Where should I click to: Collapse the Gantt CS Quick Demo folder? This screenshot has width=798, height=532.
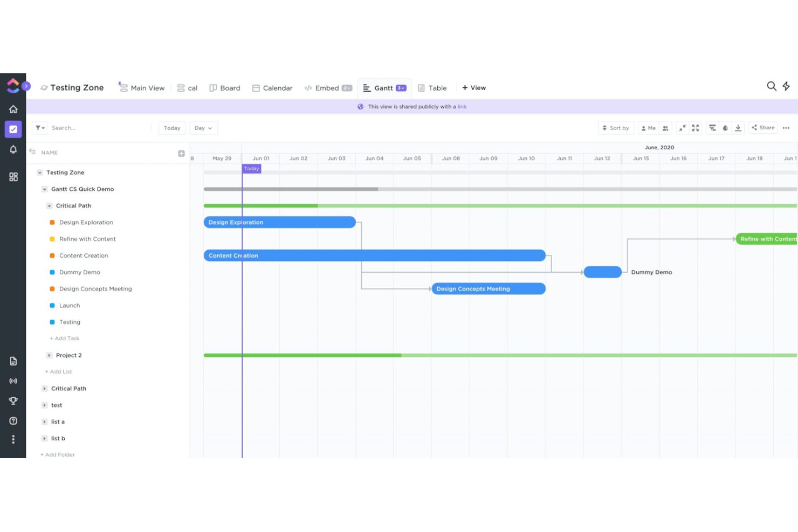[45, 190]
